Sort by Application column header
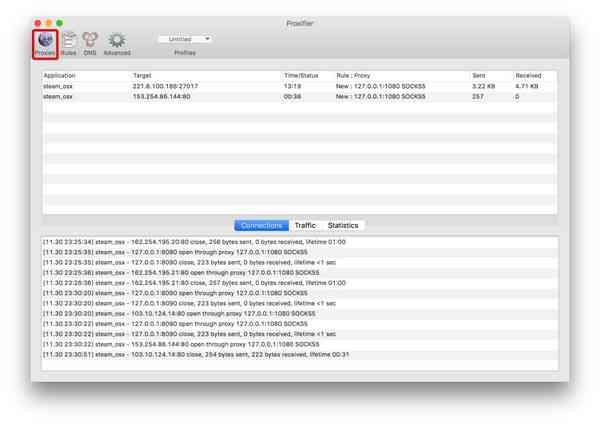This screenshot has height=425, width=600. pos(85,76)
